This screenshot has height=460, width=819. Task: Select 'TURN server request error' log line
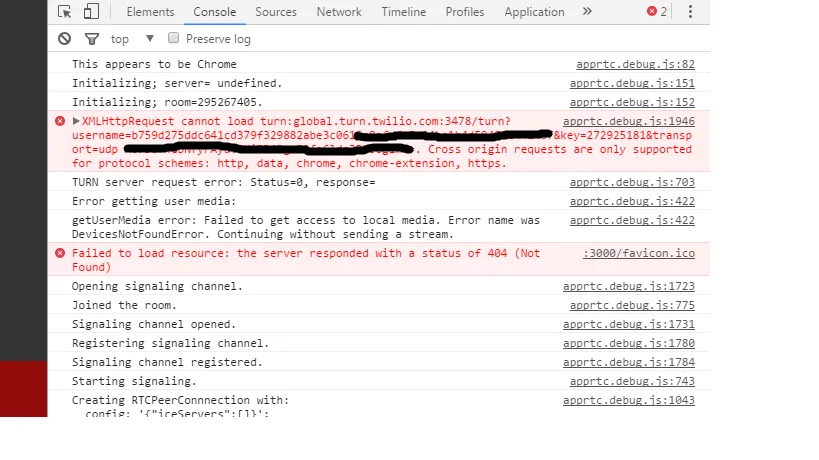pos(224,182)
